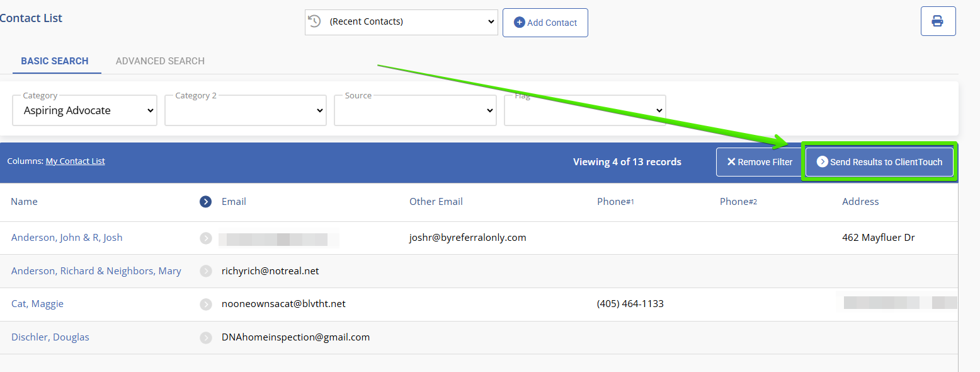
Task: Expand the Source filter dropdown
Action: click(x=415, y=110)
